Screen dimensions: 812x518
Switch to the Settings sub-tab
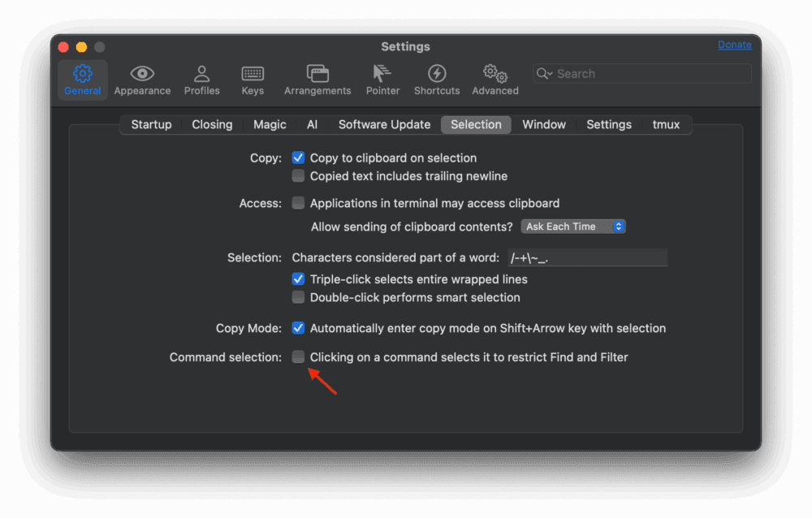click(609, 124)
